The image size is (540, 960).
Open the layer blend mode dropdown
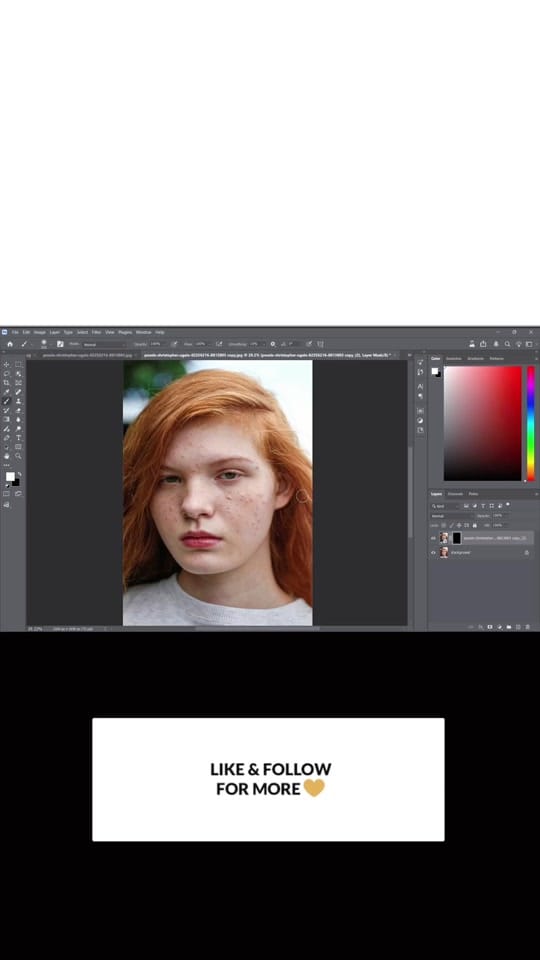[x=451, y=516]
